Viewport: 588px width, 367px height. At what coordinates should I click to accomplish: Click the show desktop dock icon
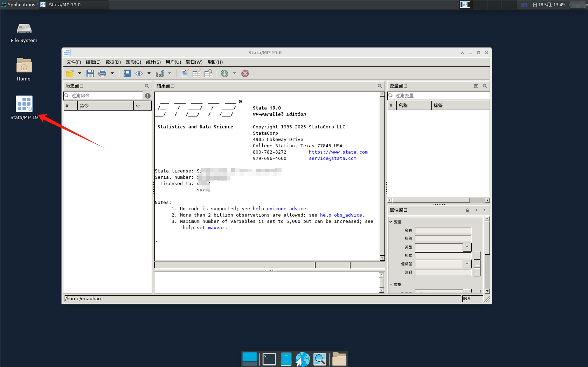[x=250, y=359]
